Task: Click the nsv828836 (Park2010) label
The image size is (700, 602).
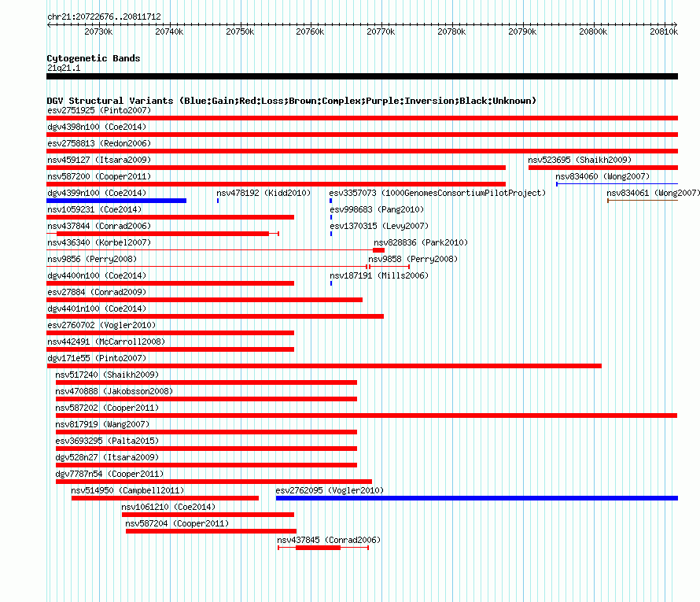Action: pyautogui.click(x=421, y=242)
